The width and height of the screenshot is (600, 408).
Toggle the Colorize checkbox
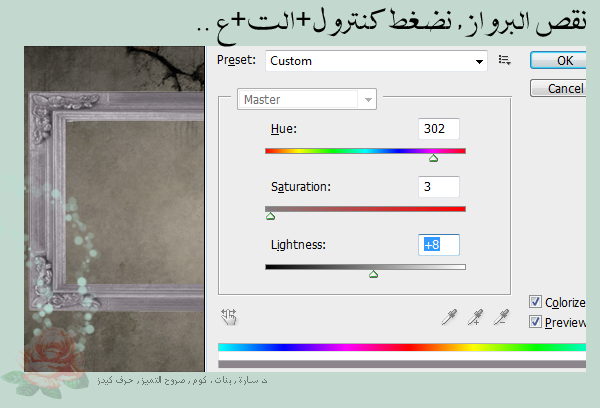coord(536,302)
